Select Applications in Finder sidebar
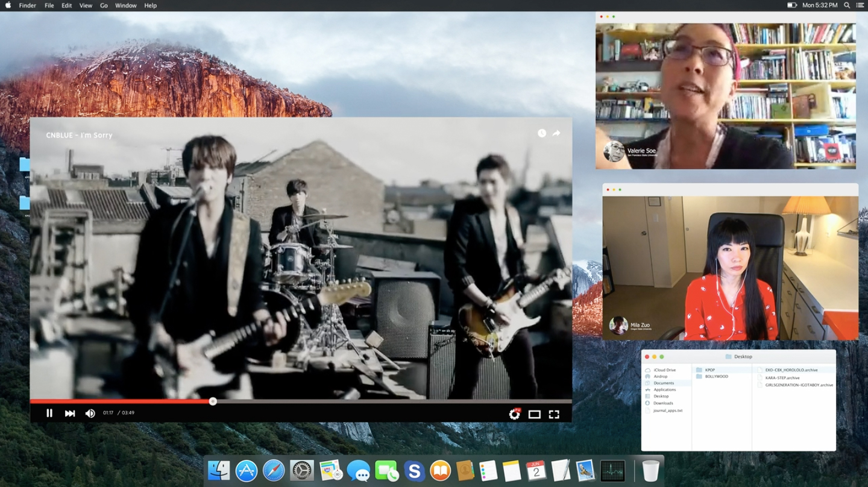Screen dimensions: 868x487 point(667,390)
